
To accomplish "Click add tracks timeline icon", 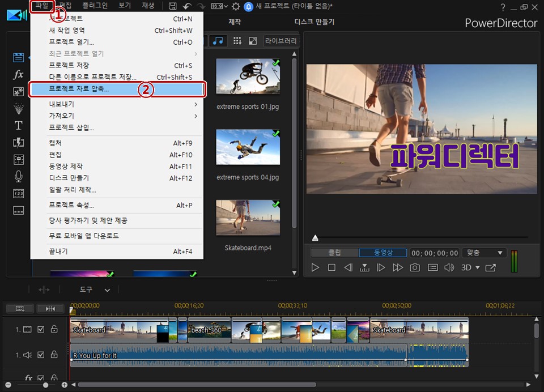I will [20, 309].
